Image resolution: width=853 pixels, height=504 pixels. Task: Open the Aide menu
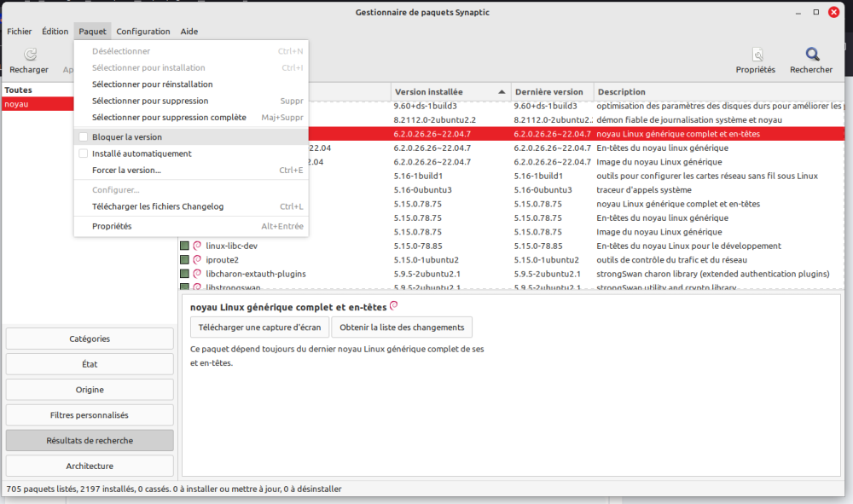tap(189, 31)
